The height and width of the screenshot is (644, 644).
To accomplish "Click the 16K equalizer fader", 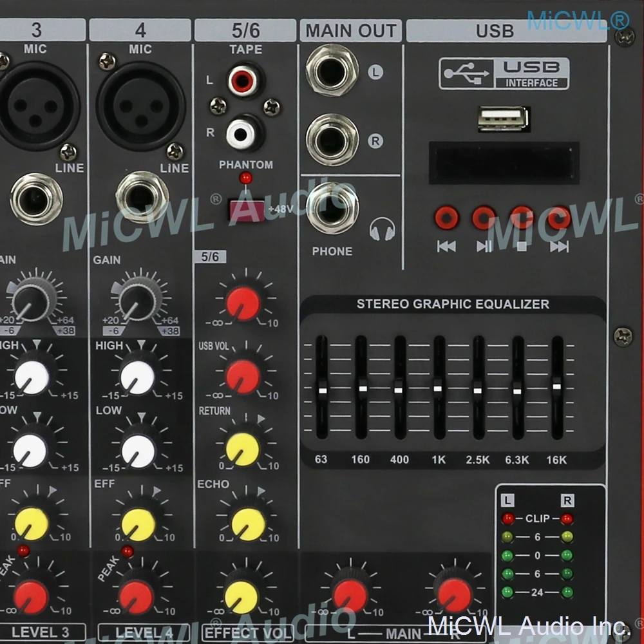I will click(x=556, y=386).
